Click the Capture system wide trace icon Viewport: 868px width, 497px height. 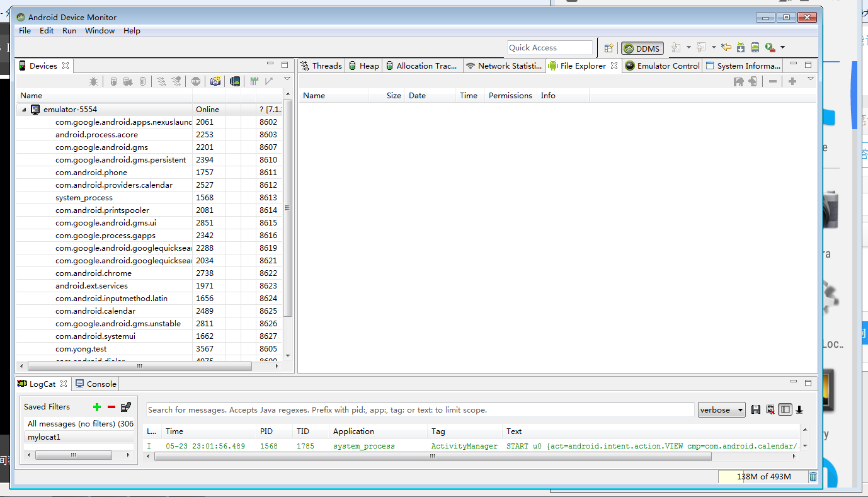[x=254, y=81]
